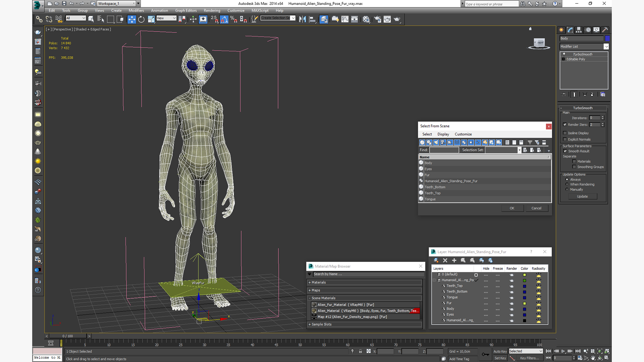The image size is (644, 362).
Task: Toggle Angle Snap in main toolbar
Action: point(224,19)
